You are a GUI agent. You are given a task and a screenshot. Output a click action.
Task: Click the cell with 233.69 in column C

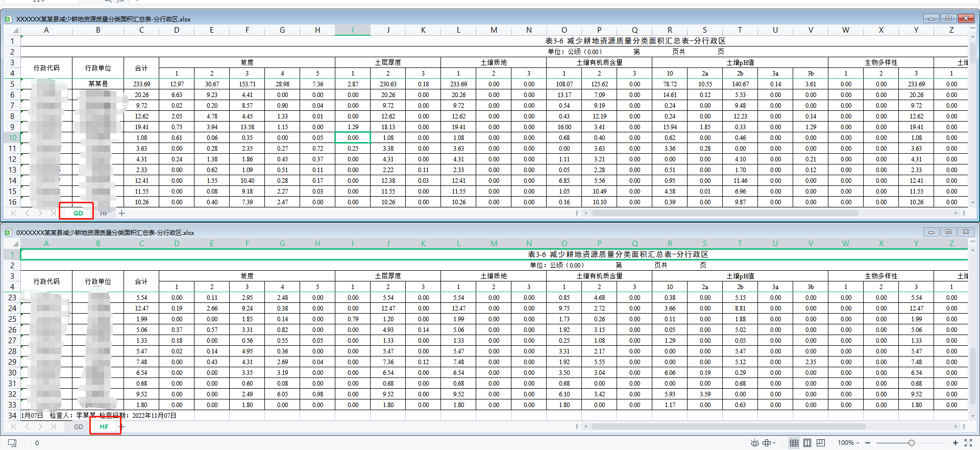click(141, 84)
